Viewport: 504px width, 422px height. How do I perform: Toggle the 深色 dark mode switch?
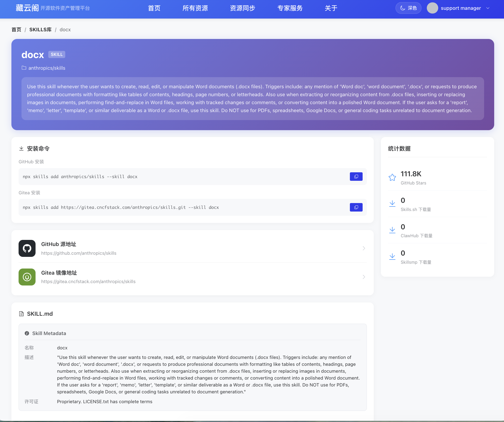[408, 8]
